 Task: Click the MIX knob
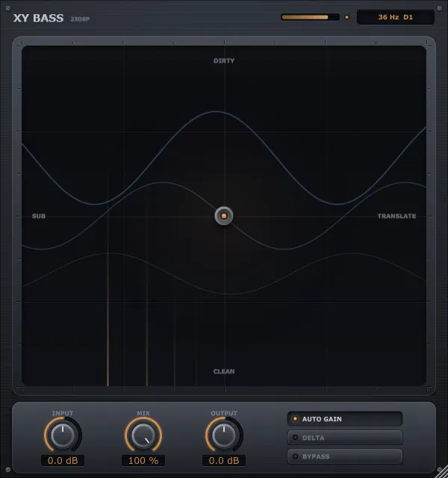click(143, 435)
